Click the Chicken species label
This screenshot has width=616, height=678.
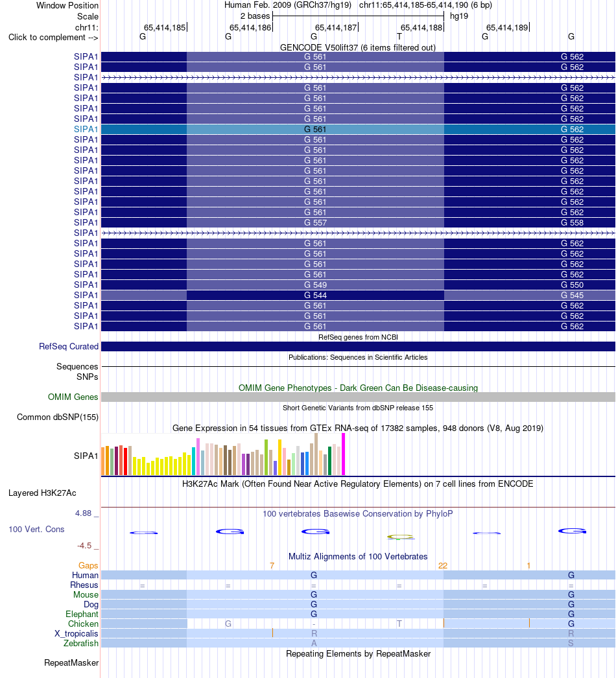pyautogui.click(x=83, y=624)
